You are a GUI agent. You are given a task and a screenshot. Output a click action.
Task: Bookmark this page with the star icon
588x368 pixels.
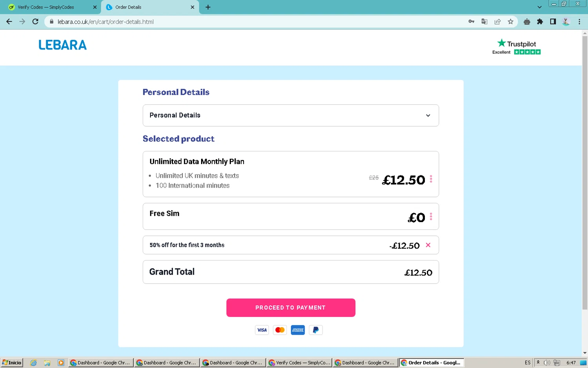[x=510, y=22]
